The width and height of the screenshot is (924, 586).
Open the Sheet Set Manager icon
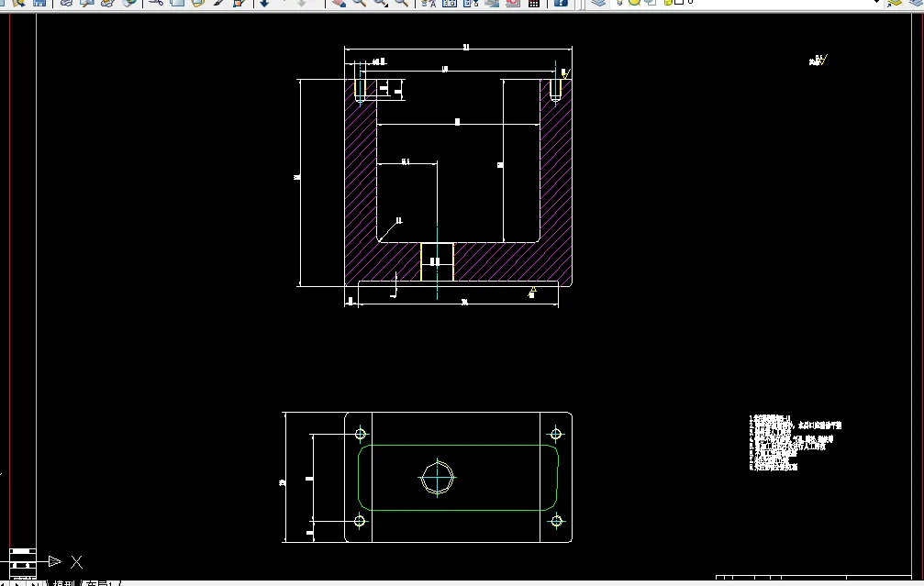point(492,3)
